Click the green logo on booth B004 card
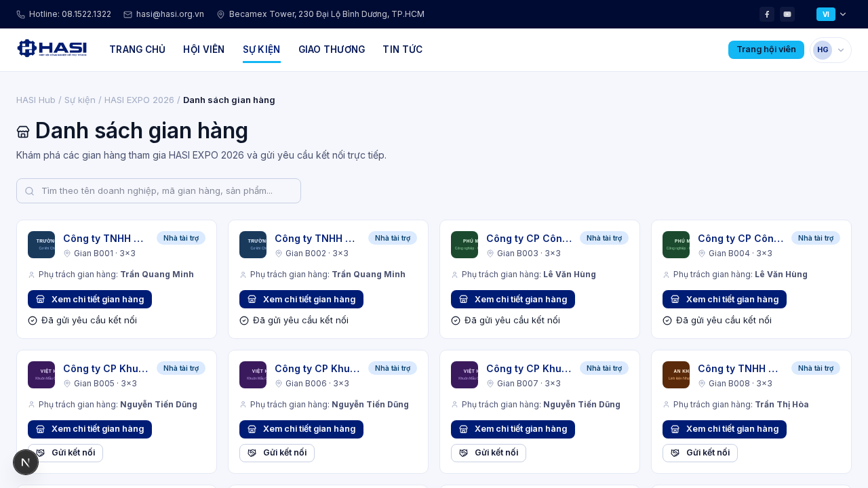This screenshot has height=488, width=868. (x=676, y=245)
